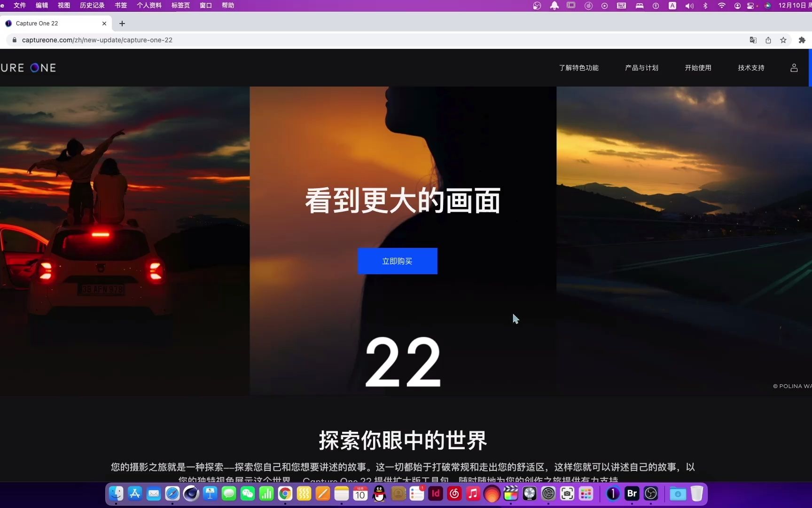The height and width of the screenshot is (508, 812).
Task: Open Adobe Bridge from the dock
Action: pyautogui.click(x=631, y=494)
